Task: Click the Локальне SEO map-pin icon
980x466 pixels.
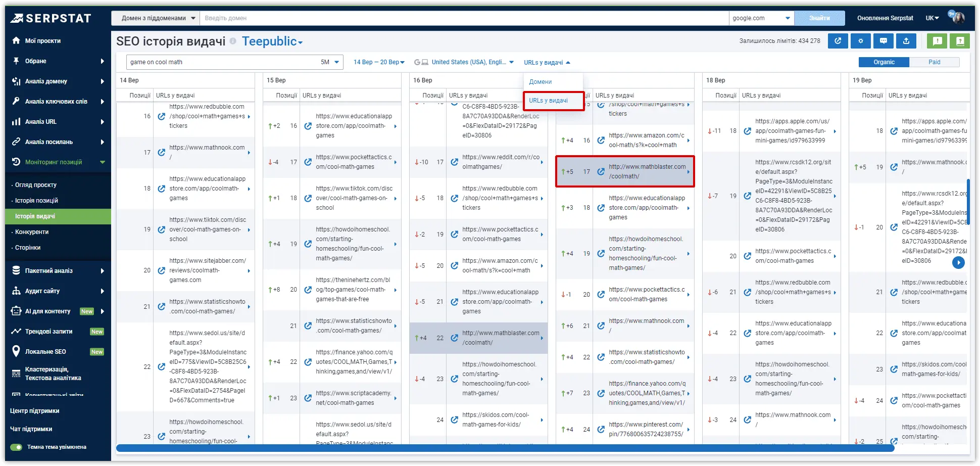Action: [16, 351]
